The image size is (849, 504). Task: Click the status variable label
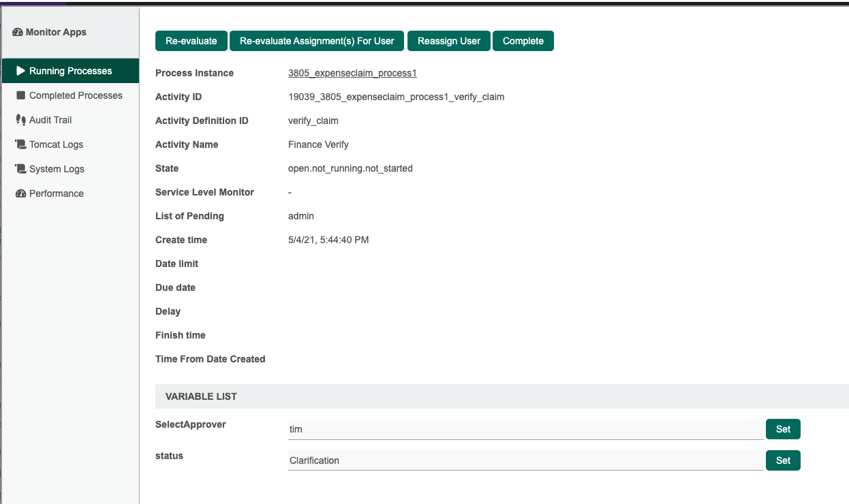[169, 456]
